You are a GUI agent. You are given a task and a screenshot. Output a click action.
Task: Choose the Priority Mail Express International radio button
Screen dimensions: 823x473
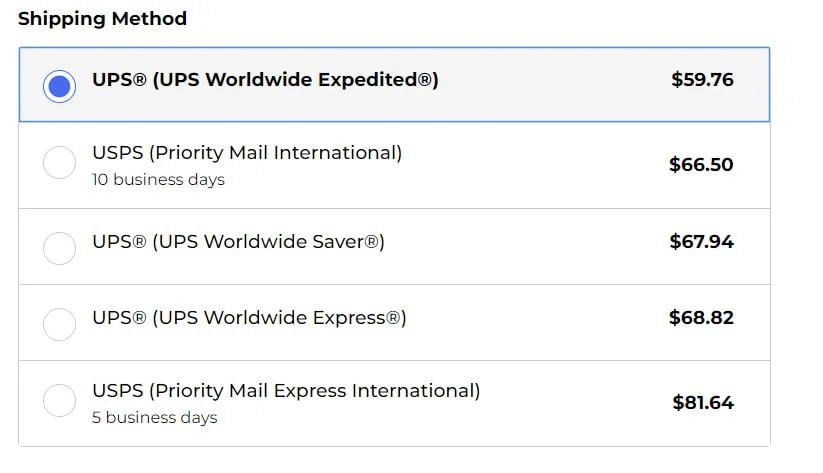[60, 401]
